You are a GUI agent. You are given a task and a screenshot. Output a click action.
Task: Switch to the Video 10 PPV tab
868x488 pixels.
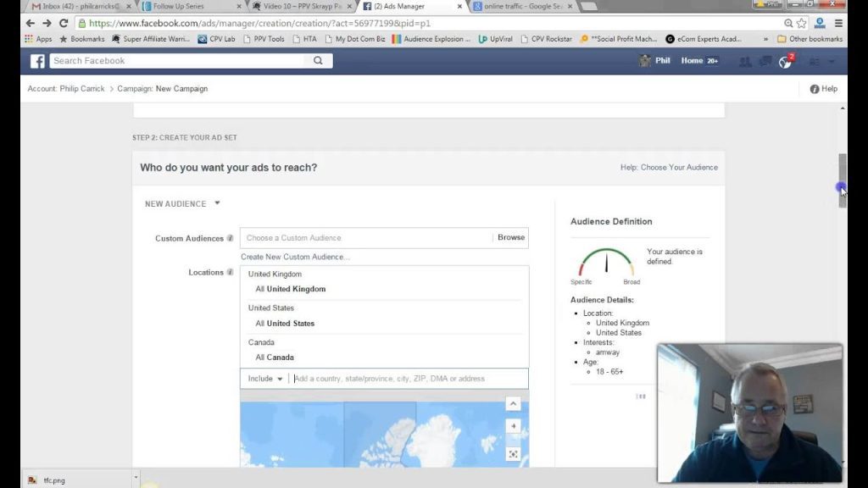[302, 6]
